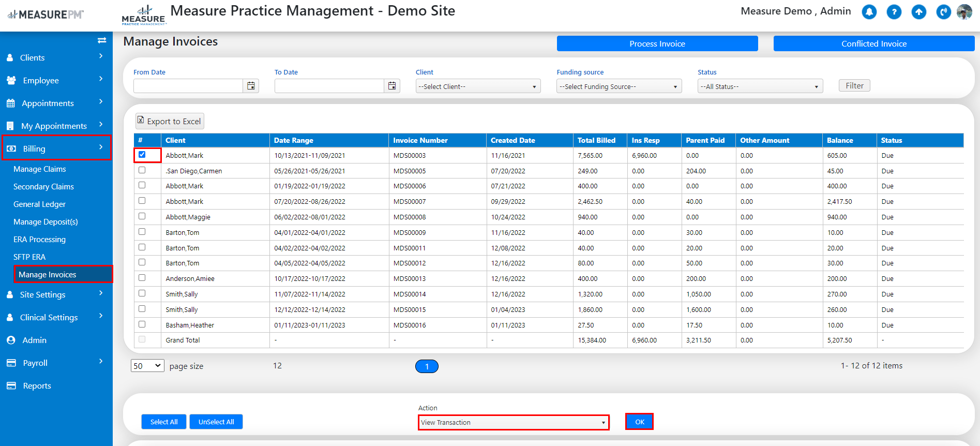Click the Appointments calendar icon in sidebar
The image size is (980, 446).
(x=11, y=103)
